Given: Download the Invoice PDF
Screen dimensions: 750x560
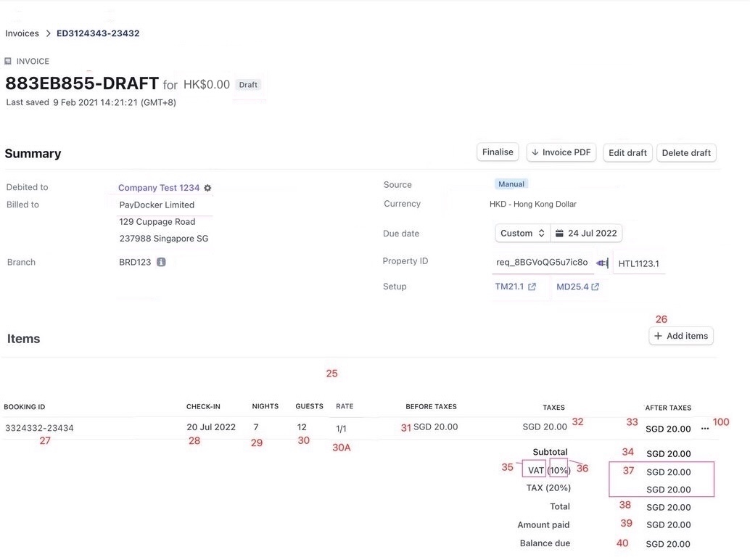Looking at the screenshot, I should (x=561, y=152).
